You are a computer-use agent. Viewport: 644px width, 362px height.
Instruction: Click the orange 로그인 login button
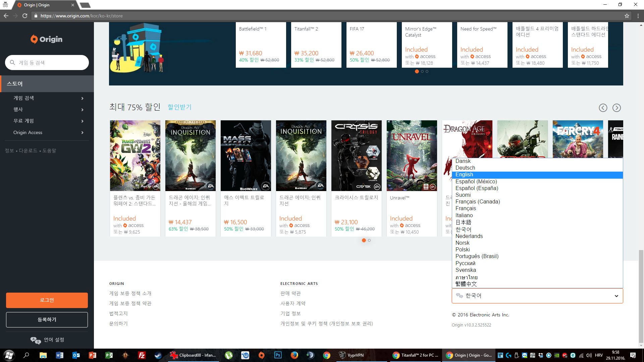point(47,300)
